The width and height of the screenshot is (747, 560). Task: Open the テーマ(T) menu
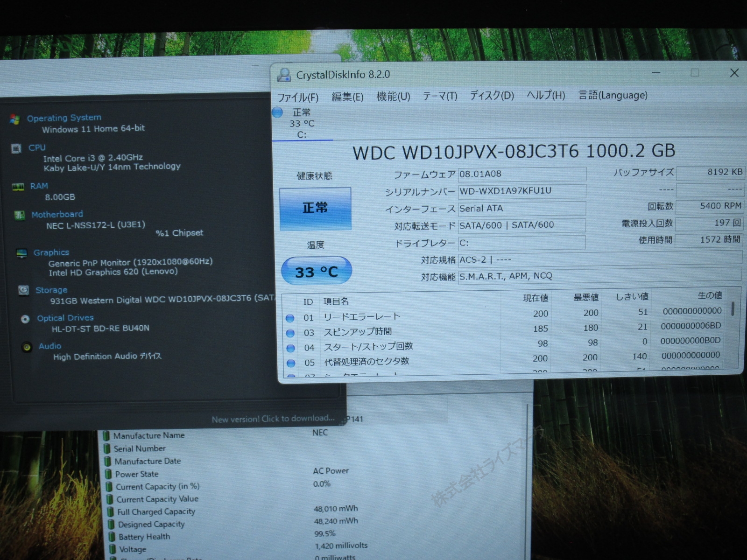pos(440,96)
